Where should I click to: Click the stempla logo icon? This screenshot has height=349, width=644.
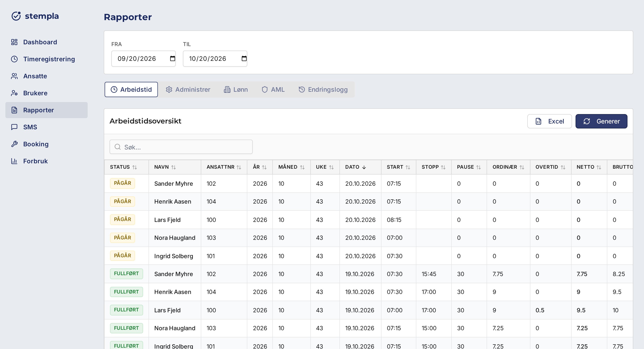[x=16, y=16]
